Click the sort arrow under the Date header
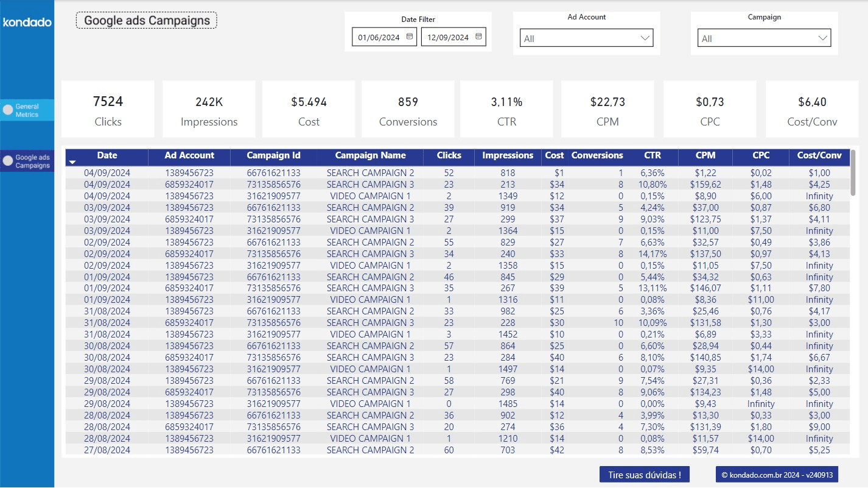Viewport: 868px width, 488px height. 73,163
